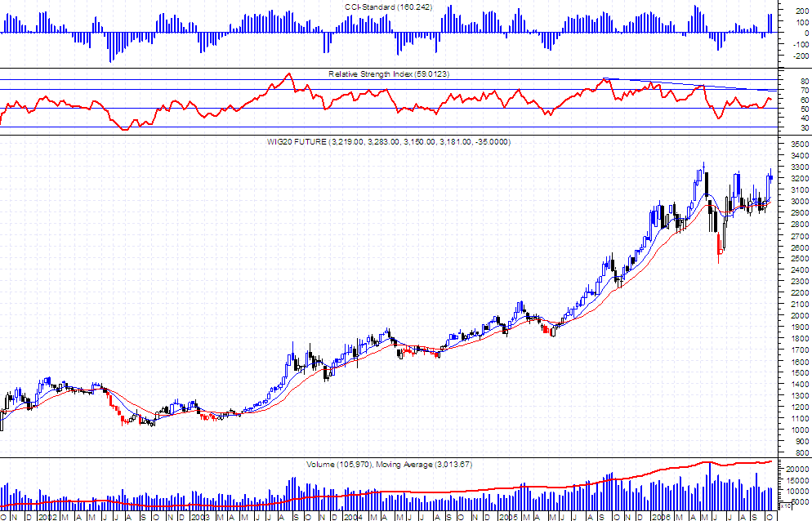The height and width of the screenshot is (521, 812).
Task: Click the 1300 price axis label
Action: (x=801, y=396)
